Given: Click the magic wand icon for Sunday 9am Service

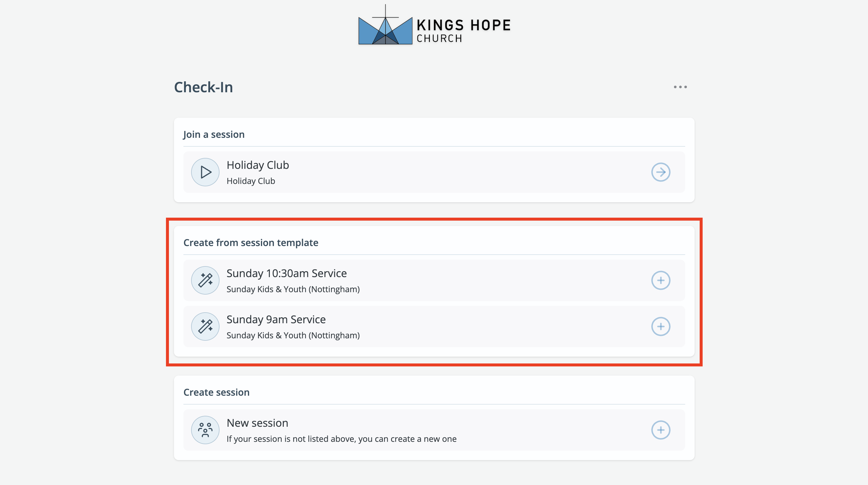Looking at the screenshot, I should (x=205, y=326).
